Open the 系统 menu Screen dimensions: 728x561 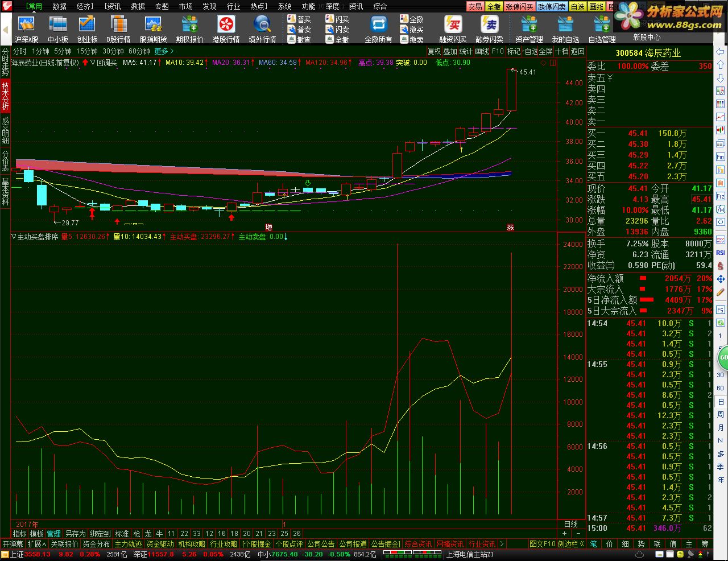click(x=285, y=6)
